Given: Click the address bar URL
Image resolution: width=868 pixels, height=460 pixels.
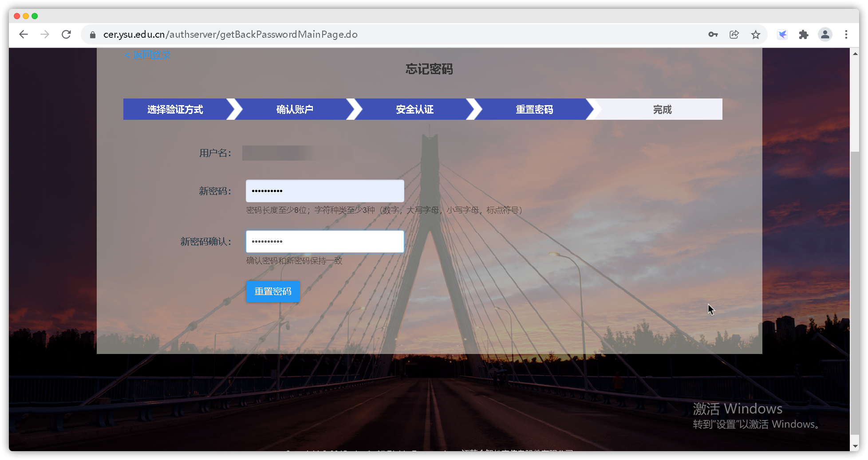Looking at the screenshot, I should point(230,35).
